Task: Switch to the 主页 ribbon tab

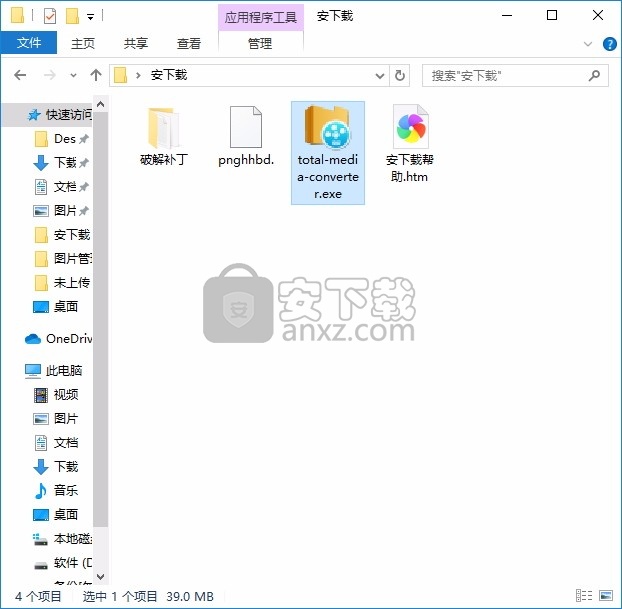Action: point(83,43)
